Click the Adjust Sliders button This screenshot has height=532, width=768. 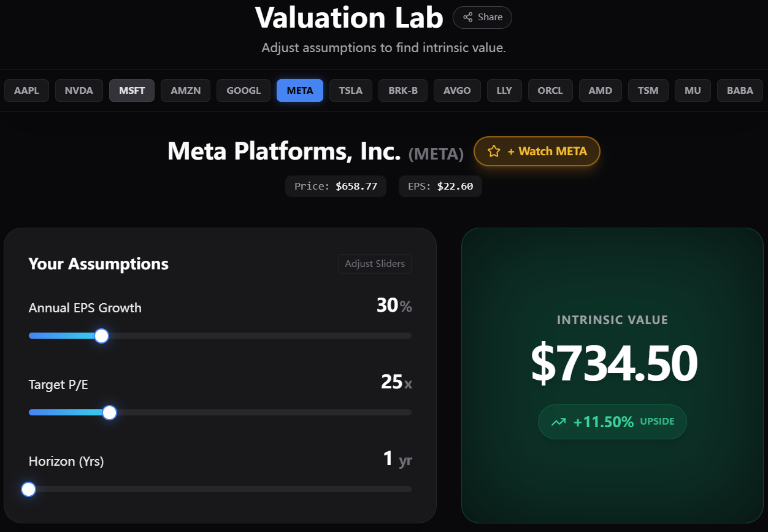(375, 264)
